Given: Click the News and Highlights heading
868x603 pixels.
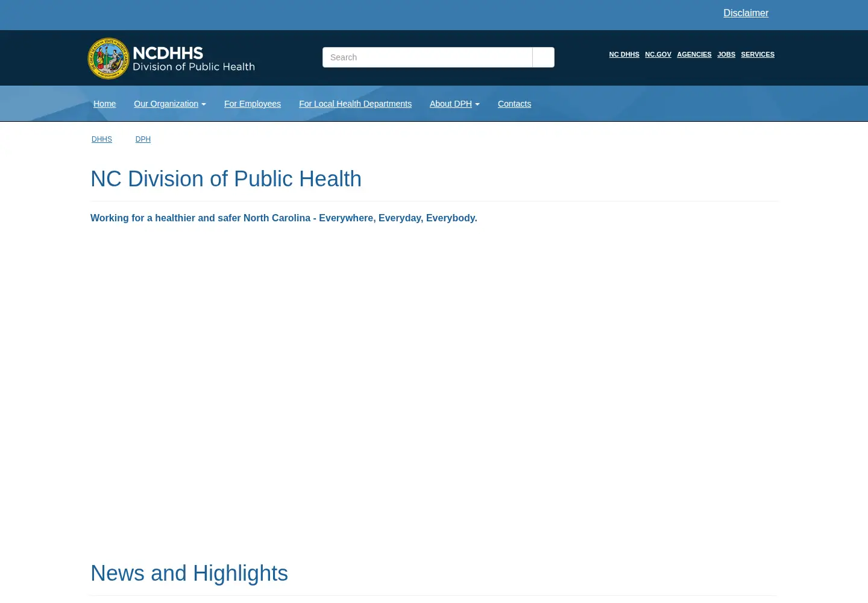Looking at the screenshot, I should point(189,573).
